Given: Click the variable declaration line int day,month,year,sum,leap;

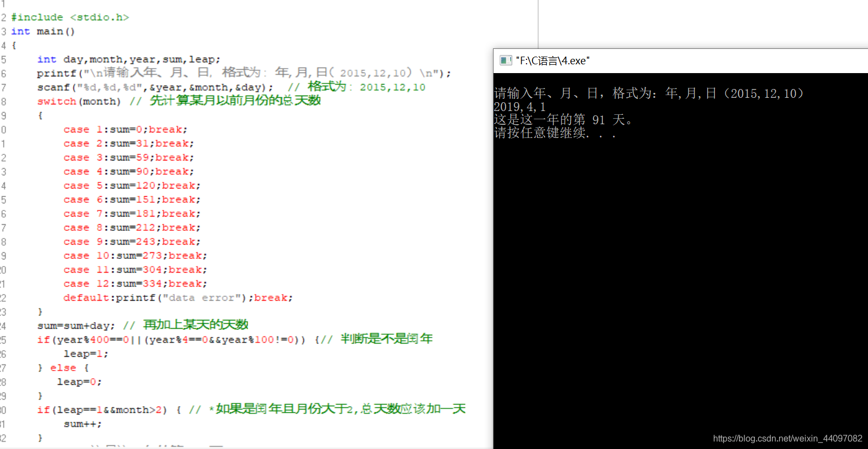Looking at the screenshot, I should (x=128, y=59).
